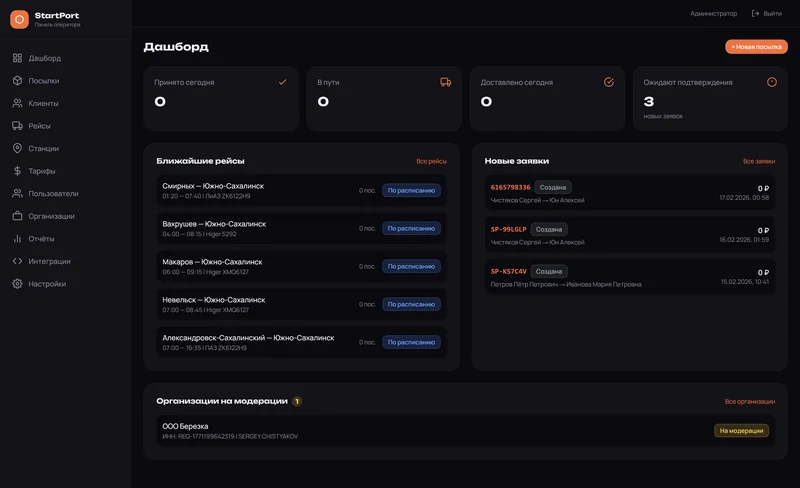800x488 pixels.
Task: Click the Тарифы dollar sign icon
Action: (x=17, y=170)
